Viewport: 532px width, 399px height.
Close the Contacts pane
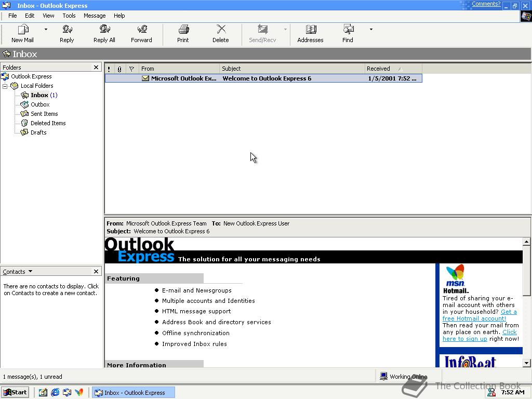96,271
